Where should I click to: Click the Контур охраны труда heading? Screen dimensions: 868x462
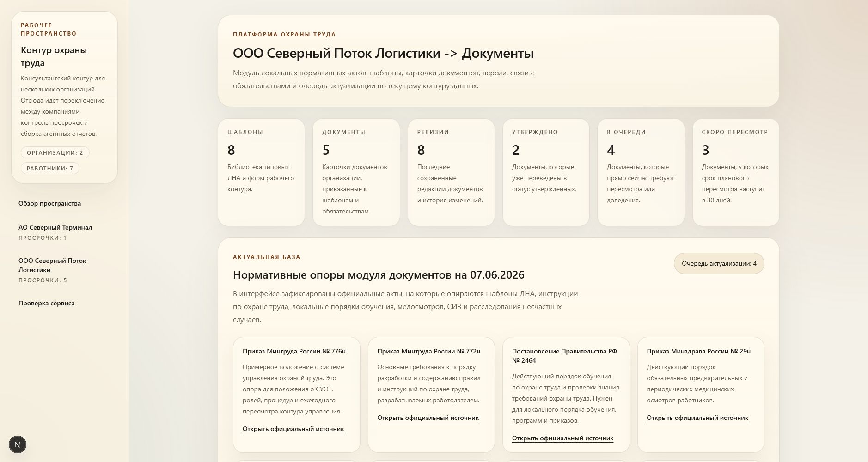54,56
